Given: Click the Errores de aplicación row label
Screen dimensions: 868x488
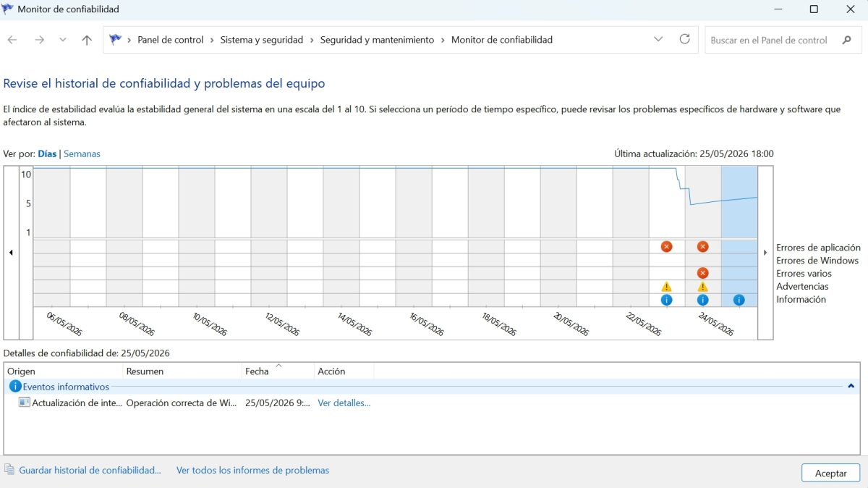Looking at the screenshot, I should coord(818,247).
